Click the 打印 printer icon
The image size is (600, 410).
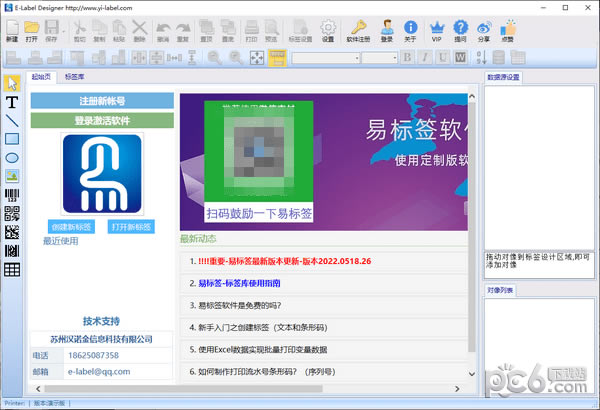tap(251, 31)
